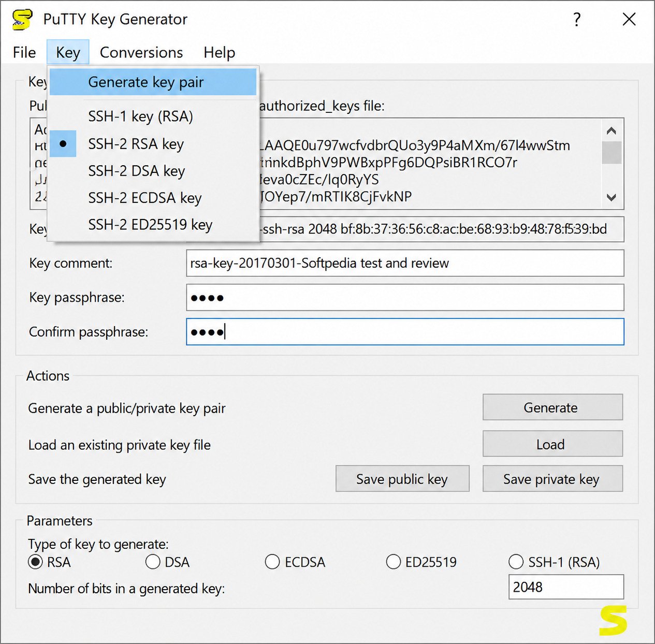Click Save private key button
655x644 pixels.
552,479
